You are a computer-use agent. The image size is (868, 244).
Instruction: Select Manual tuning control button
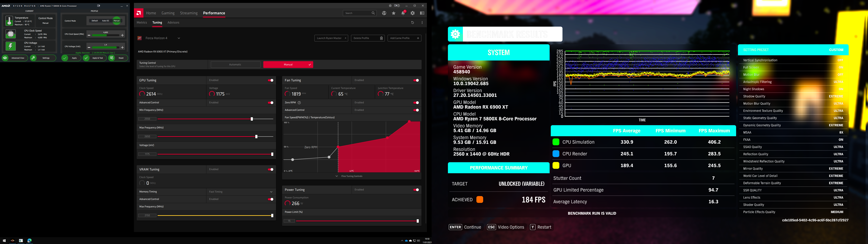click(288, 64)
